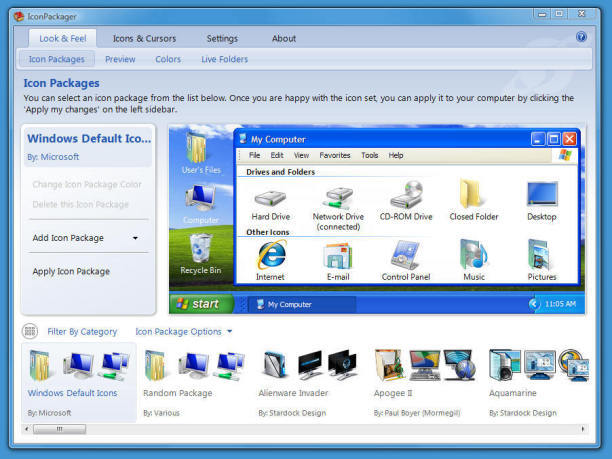Open the Icon Package Options dropdown
612x459 pixels.
(x=184, y=331)
